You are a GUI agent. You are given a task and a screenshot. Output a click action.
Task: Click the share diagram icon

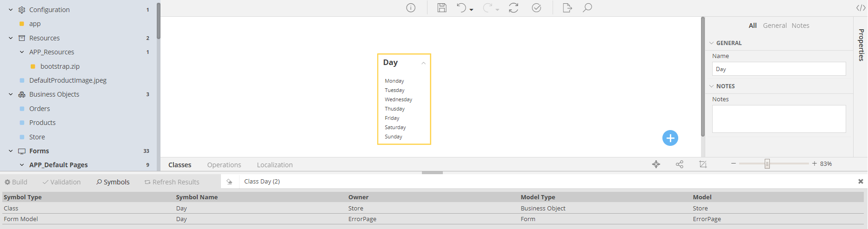[680, 164]
